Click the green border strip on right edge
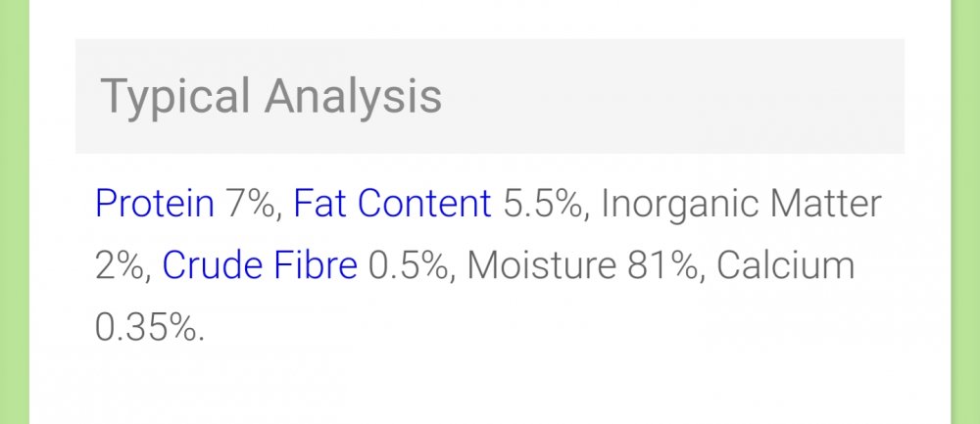 click(965, 212)
